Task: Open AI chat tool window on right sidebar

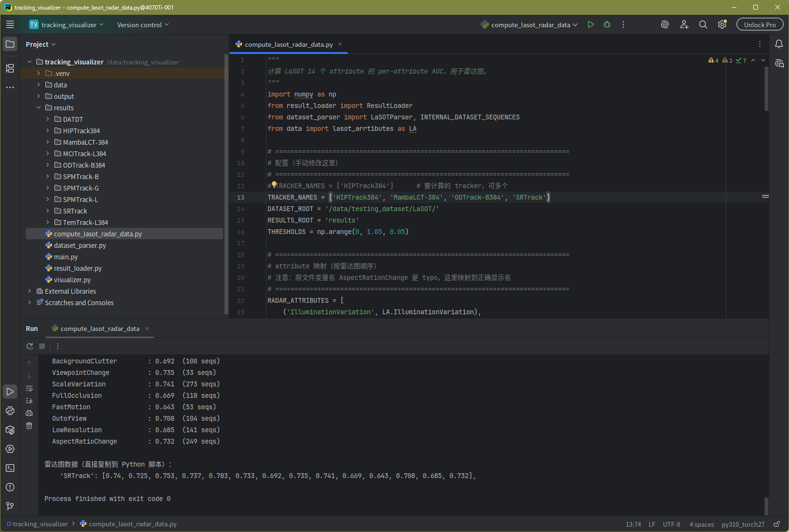Action: (779, 64)
